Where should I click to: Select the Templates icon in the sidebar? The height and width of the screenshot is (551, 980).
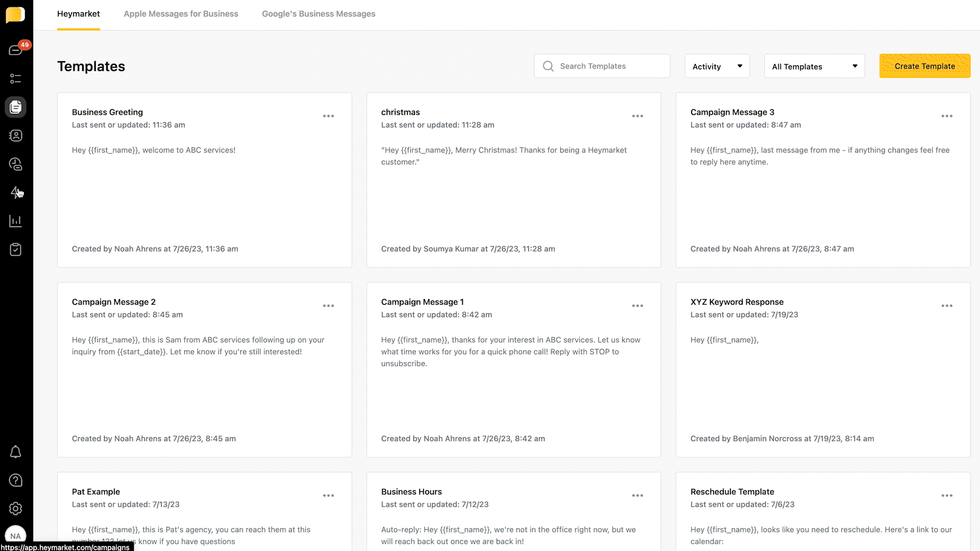pyautogui.click(x=16, y=107)
